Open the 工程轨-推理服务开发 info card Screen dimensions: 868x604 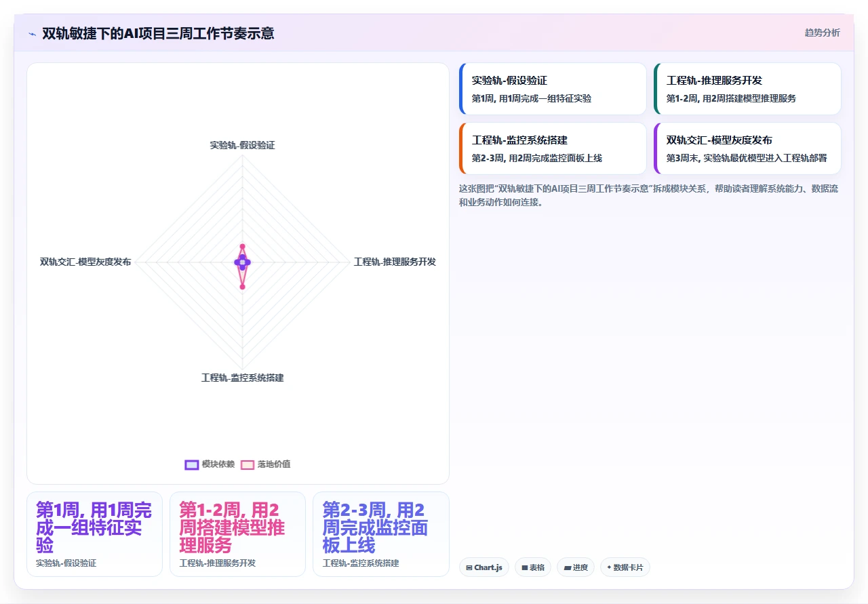747,89
